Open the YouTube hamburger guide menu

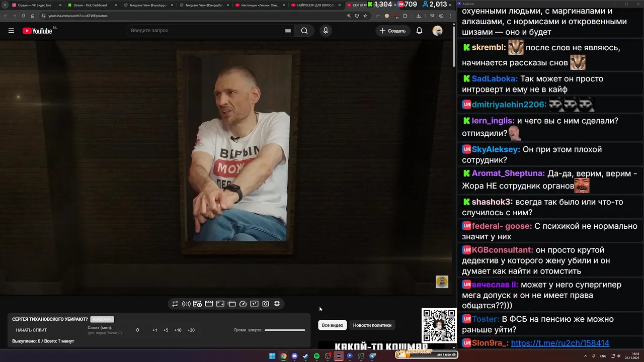click(x=11, y=31)
